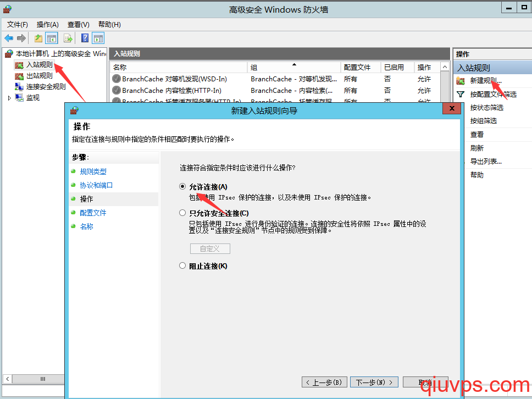Click the rule list's scroll up arrow
This screenshot has width=532, height=399.
445,66
